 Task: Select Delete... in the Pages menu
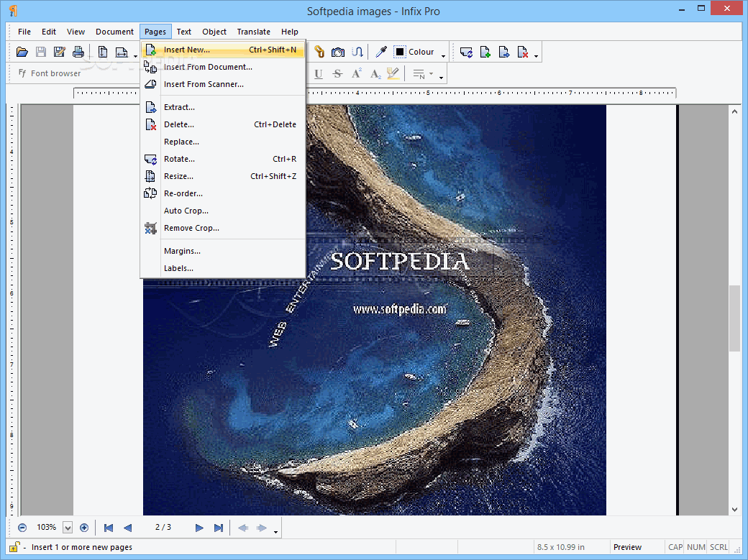tap(223, 124)
